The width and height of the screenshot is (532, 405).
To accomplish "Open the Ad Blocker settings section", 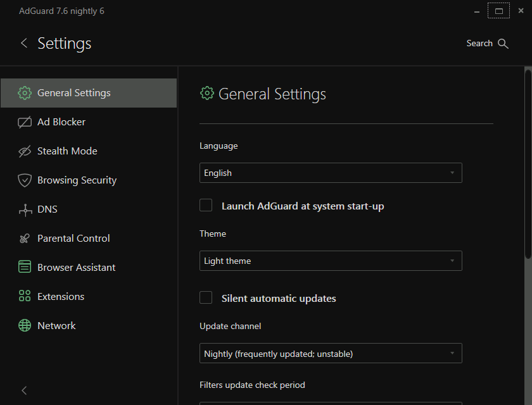I will pyautogui.click(x=61, y=122).
